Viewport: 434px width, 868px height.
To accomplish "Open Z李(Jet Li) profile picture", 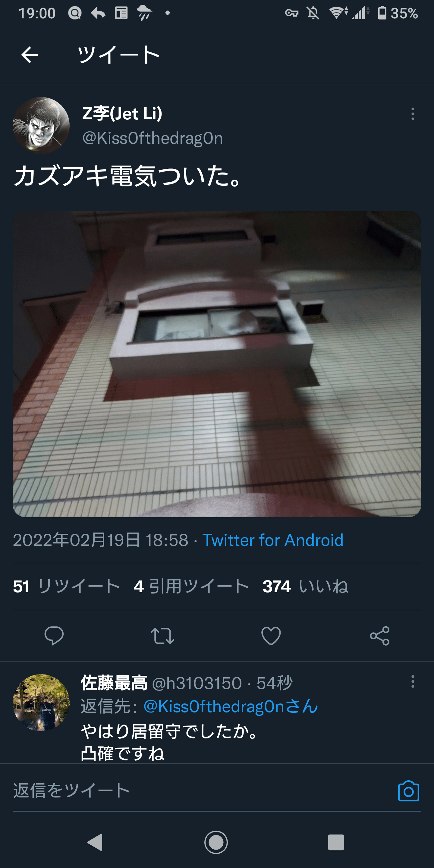I will [41, 125].
